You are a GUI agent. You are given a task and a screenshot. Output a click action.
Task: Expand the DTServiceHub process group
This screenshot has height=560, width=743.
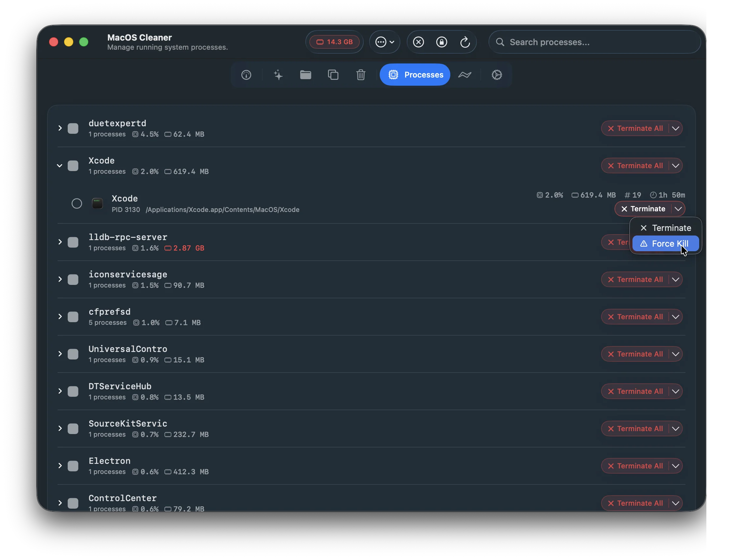pos(60,391)
